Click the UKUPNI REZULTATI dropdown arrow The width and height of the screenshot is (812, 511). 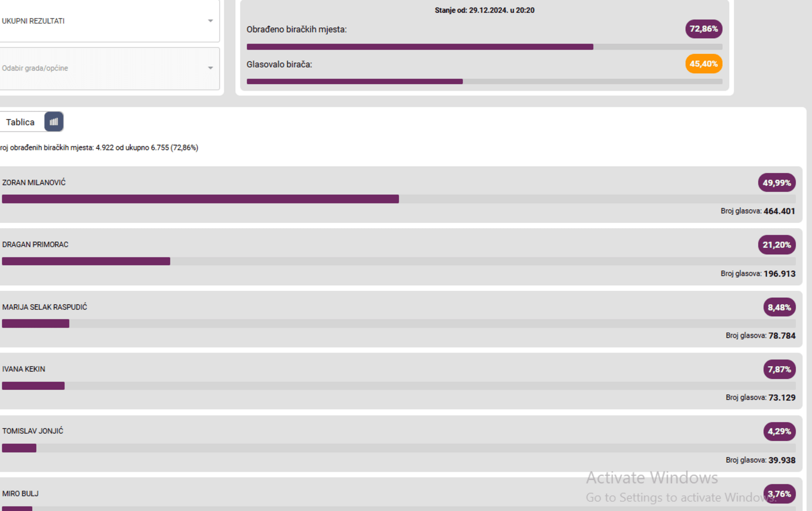pyautogui.click(x=210, y=21)
